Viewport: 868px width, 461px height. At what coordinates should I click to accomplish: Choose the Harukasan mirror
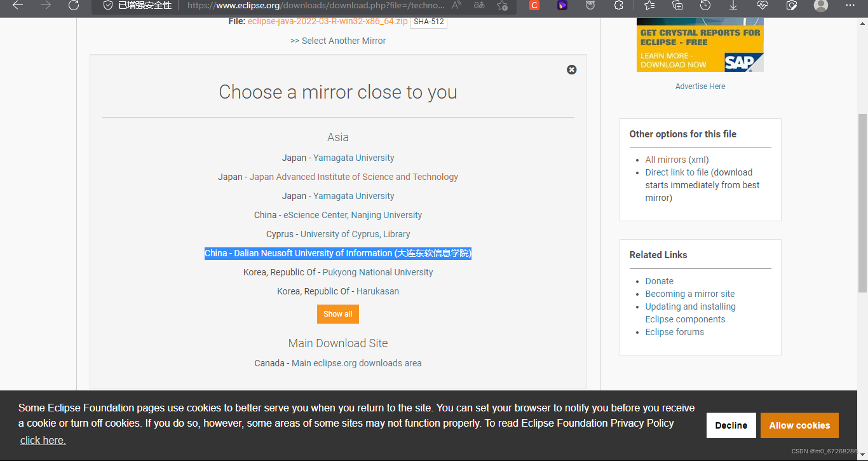pyautogui.click(x=377, y=291)
